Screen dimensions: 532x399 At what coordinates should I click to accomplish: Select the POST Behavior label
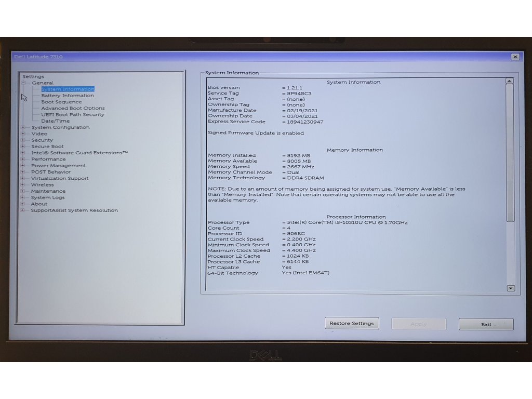(x=51, y=172)
